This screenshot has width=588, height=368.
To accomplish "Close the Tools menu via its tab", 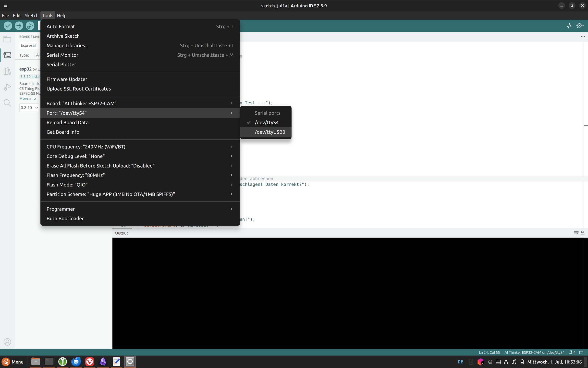I will coord(48,15).
